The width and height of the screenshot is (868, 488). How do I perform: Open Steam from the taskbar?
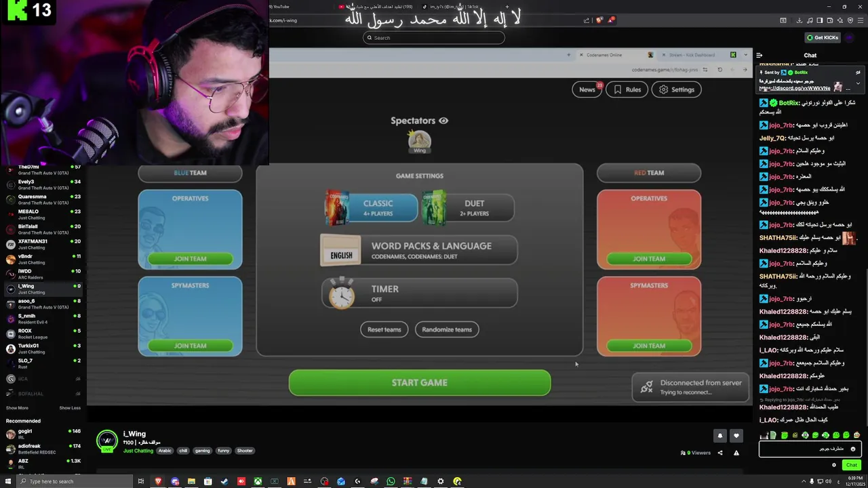coord(224,481)
